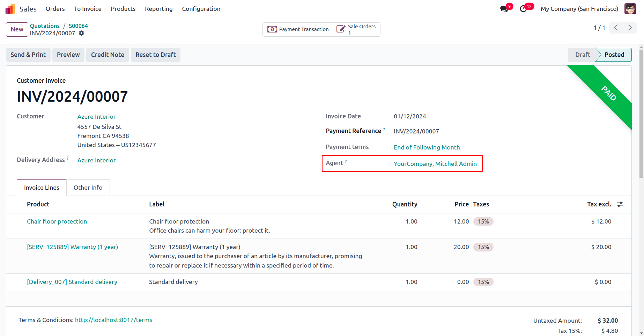Select the Draft status stage
Screen dimensions: 644x336
click(x=583, y=55)
